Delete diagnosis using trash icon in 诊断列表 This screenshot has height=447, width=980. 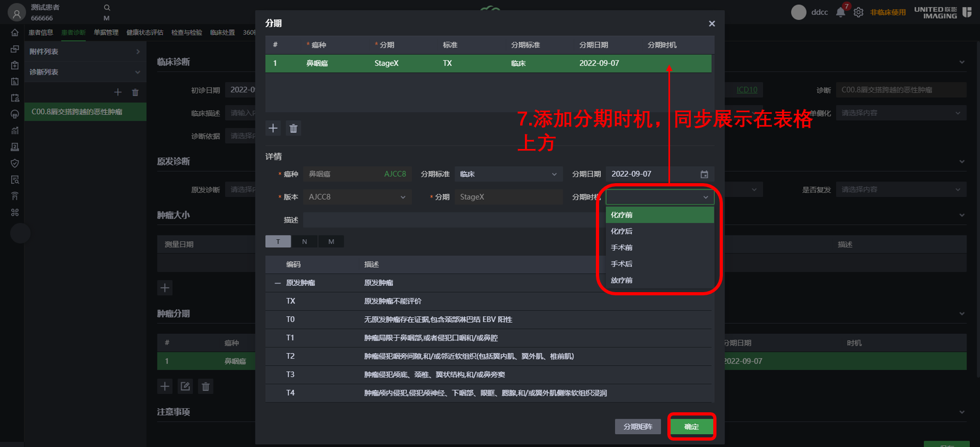click(x=136, y=92)
